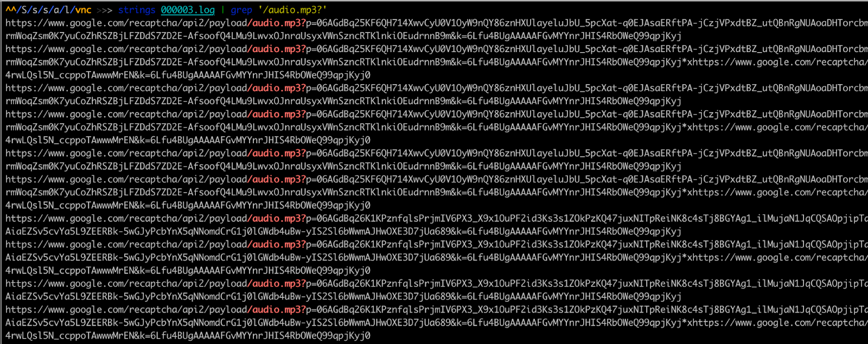
Task: Click the bottom line starting with 4rwLQsl5N_ccppo
Action: [188, 335]
